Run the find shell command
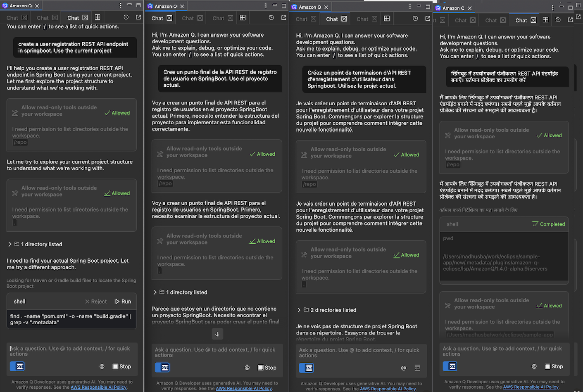 point(123,302)
